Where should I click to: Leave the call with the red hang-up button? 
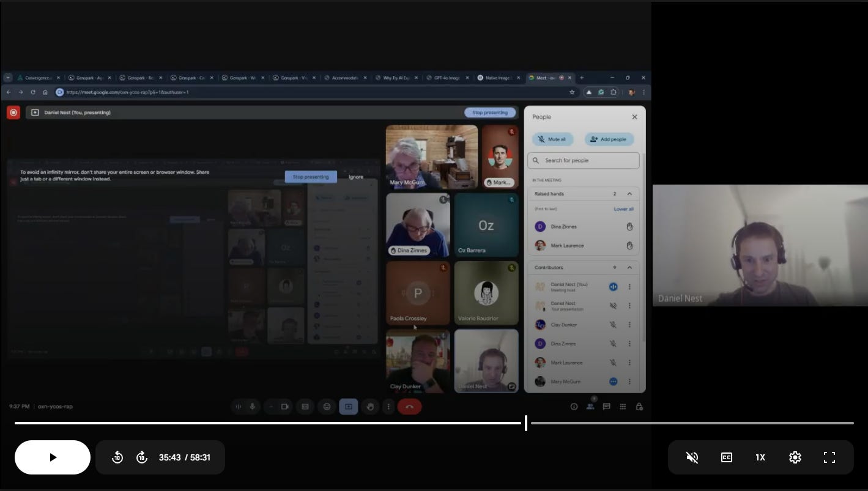pyautogui.click(x=409, y=407)
